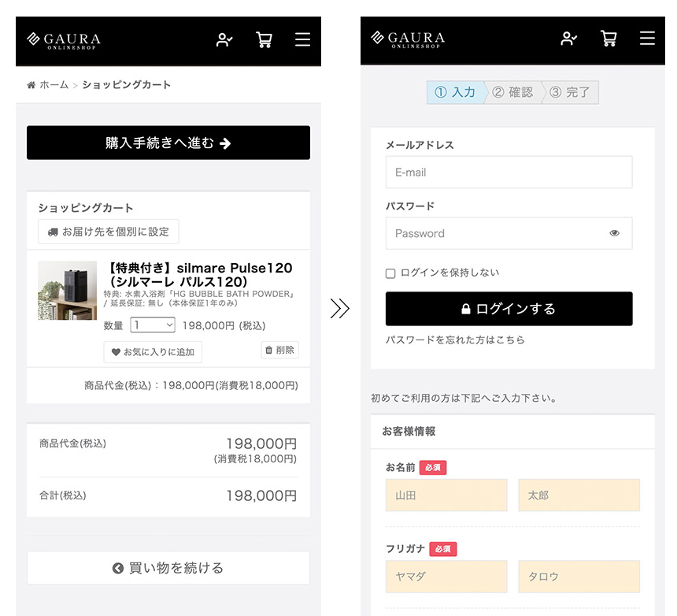Open the hamburger menu in the left screen header
677x616 pixels.
pos(302,39)
